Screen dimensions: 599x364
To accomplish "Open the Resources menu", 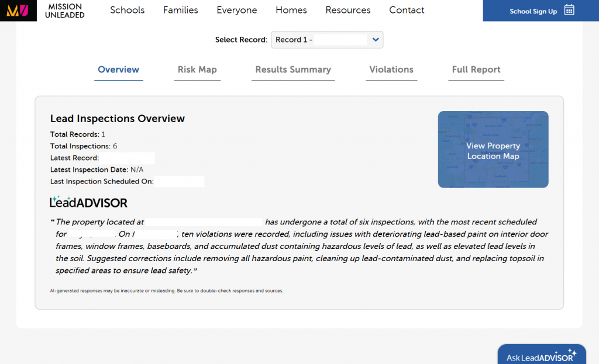I will [347, 10].
